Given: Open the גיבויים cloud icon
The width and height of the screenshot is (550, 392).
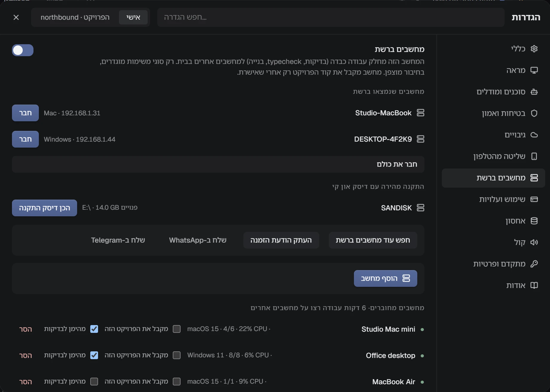Looking at the screenshot, I should (x=534, y=135).
